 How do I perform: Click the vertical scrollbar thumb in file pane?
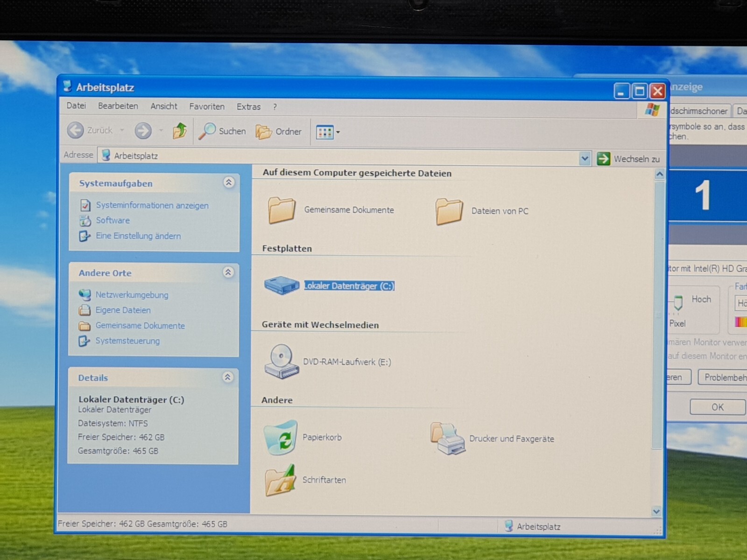coord(658,315)
